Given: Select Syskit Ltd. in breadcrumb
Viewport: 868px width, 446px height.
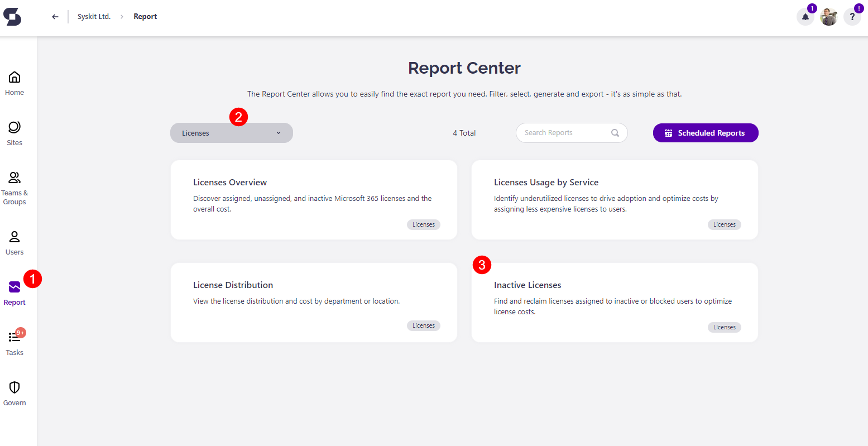Looking at the screenshot, I should click(94, 16).
